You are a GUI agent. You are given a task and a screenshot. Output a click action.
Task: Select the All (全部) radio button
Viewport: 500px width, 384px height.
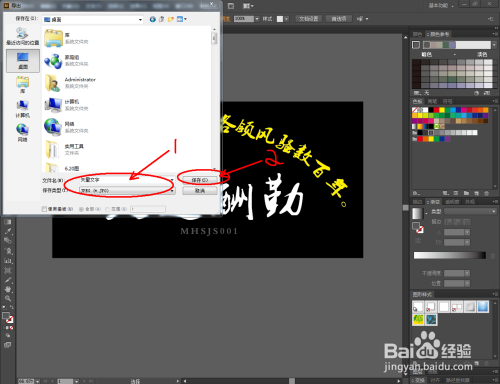(81, 209)
